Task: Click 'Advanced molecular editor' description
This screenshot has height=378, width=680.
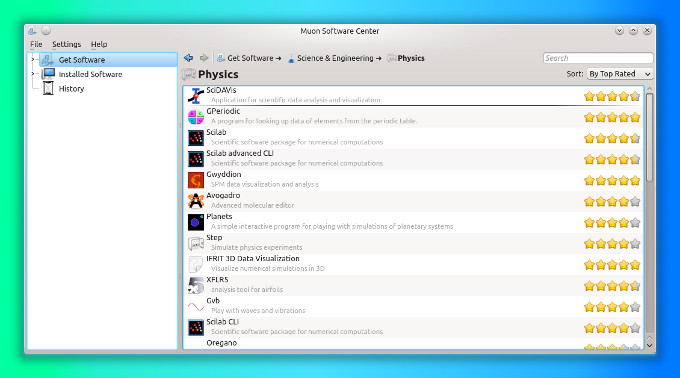Action: pyautogui.click(x=252, y=205)
